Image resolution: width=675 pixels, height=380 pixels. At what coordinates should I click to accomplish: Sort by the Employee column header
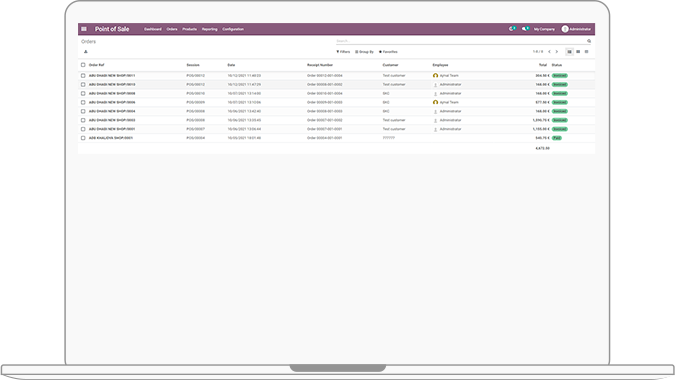click(440, 65)
